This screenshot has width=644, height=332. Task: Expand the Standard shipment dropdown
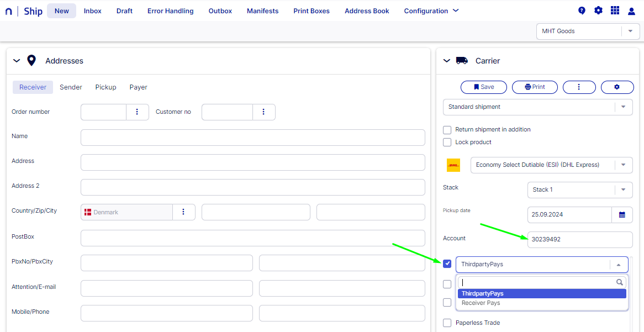pos(623,107)
